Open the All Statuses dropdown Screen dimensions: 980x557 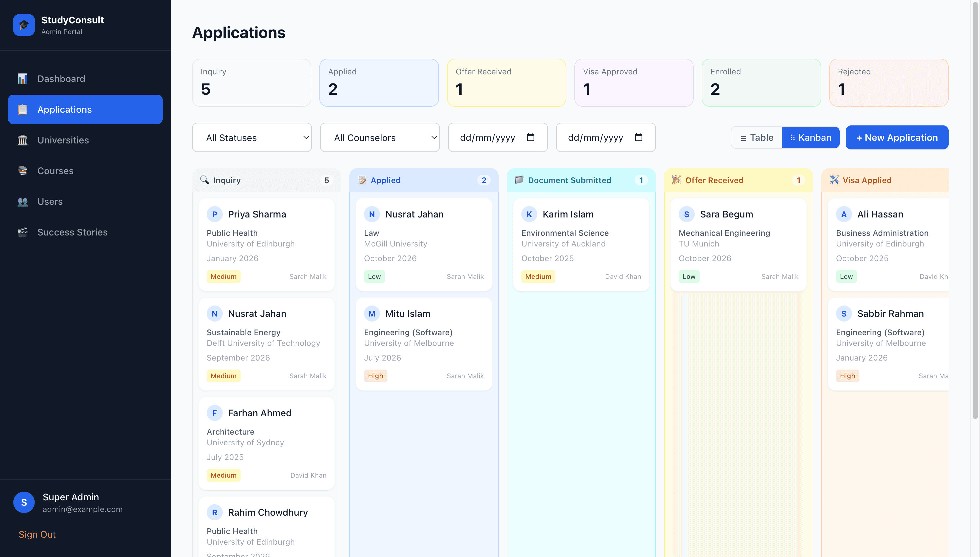coord(252,137)
